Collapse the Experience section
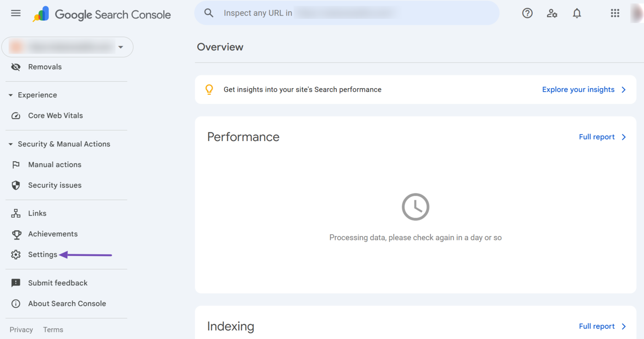644x339 pixels. [x=10, y=95]
